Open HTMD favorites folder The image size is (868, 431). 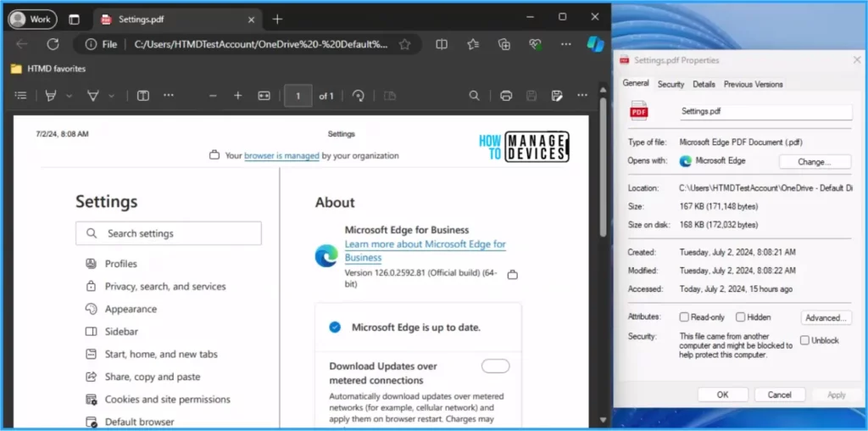(48, 69)
